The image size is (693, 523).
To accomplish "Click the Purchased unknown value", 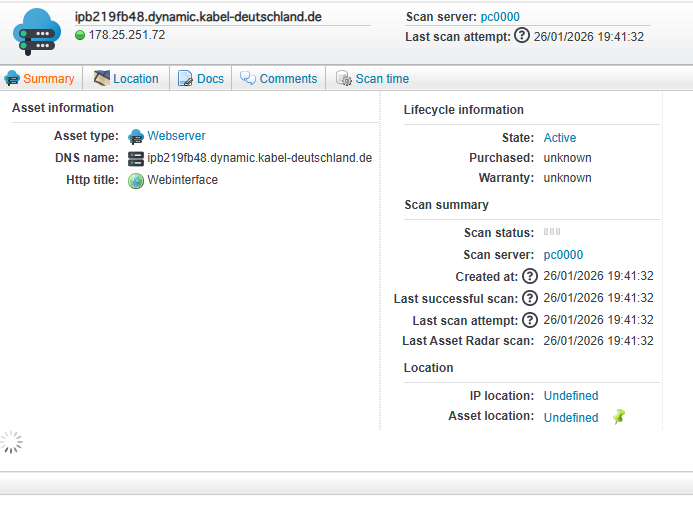I will coord(567,158).
